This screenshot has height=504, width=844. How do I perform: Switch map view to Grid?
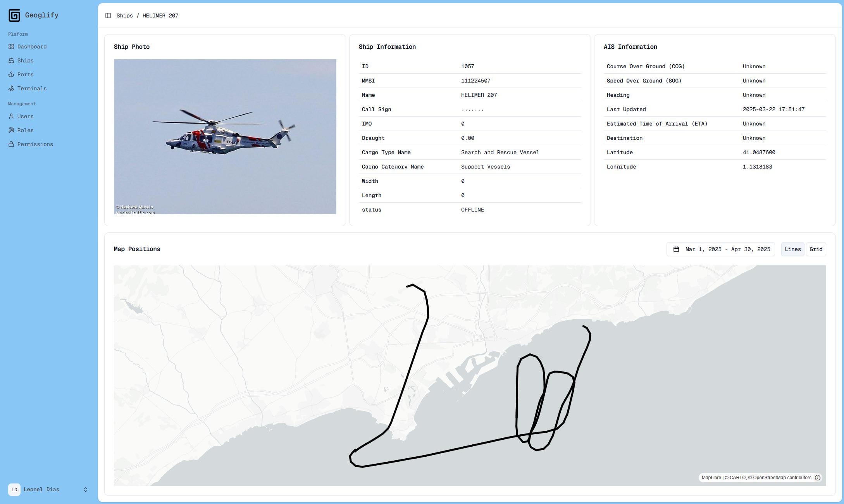(x=816, y=249)
